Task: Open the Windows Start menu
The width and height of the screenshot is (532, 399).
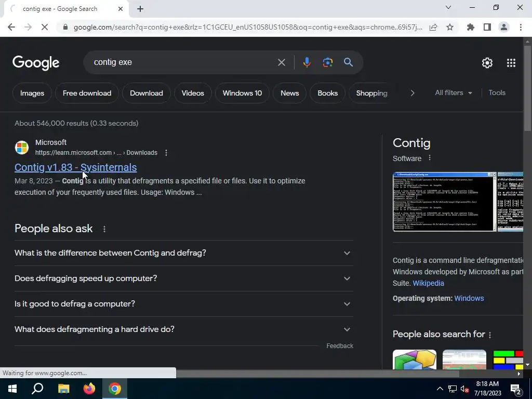Action: coord(12,389)
